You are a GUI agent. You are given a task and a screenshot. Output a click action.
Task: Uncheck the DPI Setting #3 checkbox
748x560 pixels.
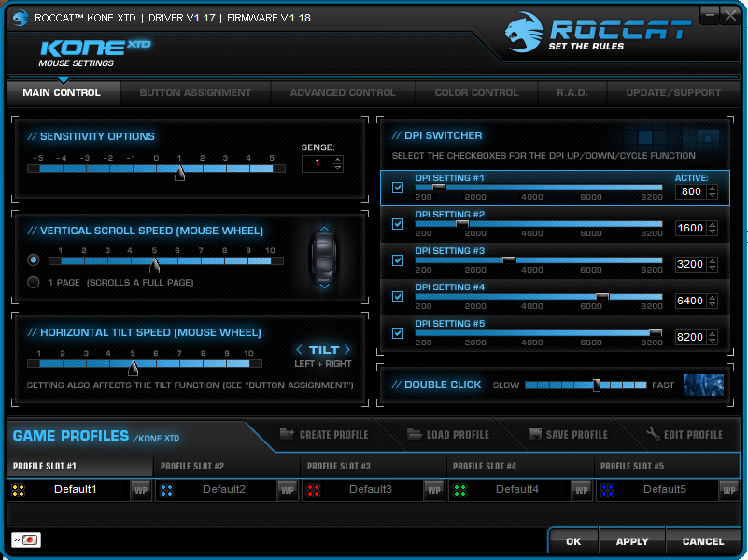pyautogui.click(x=398, y=260)
